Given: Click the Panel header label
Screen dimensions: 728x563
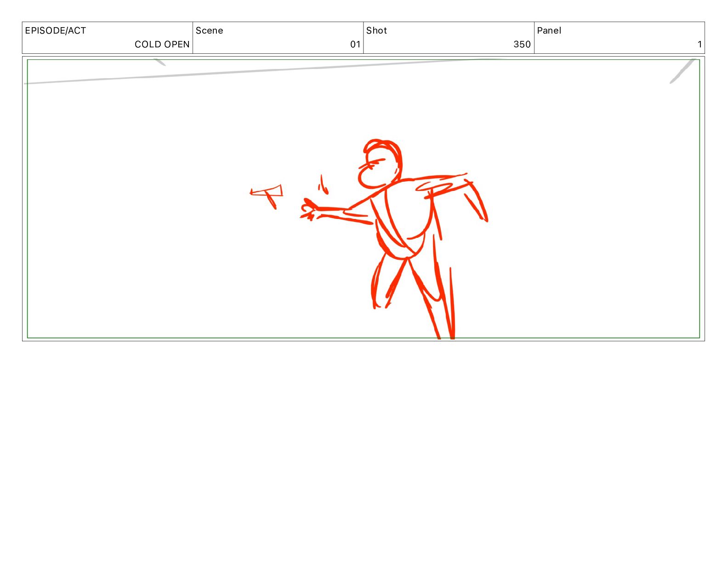Looking at the screenshot, I should coord(549,31).
